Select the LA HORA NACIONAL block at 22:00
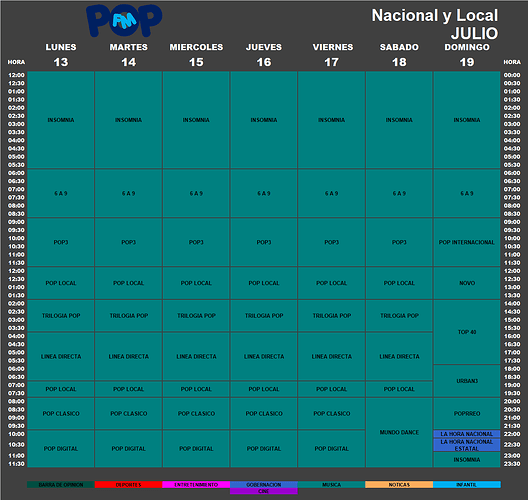This screenshot has width=528, height=500. point(467,434)
